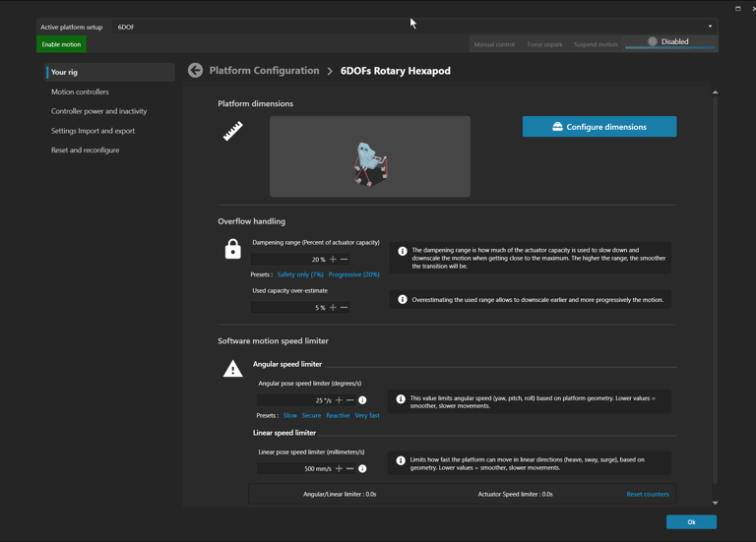Click the 6DOFs Rotary Hexapod title
Viewport: 756px width, 542px height.
(396, 71)
